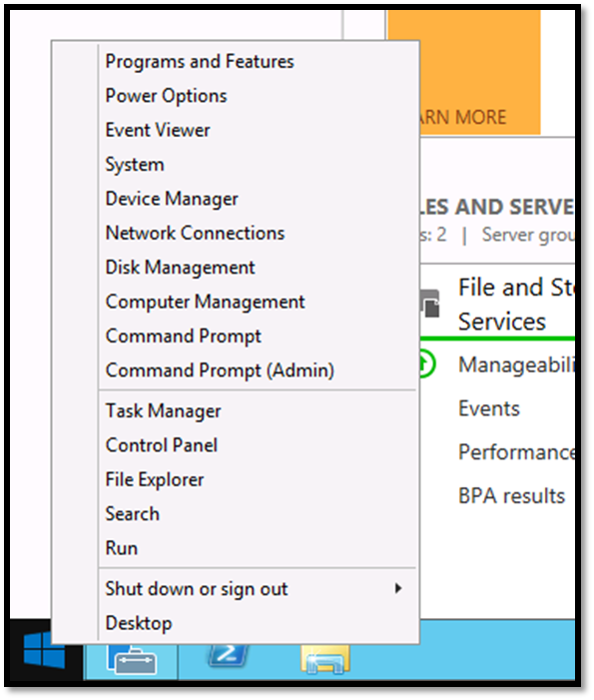Click the Run menu entry
594x700 pixels.
click(x=122, y=548)
